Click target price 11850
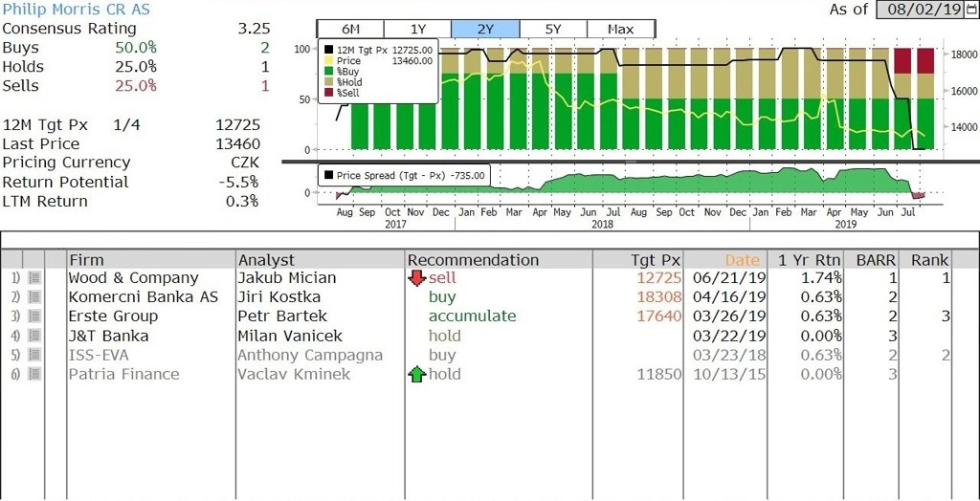The height and width of the screenshot is (501, 980). pos(658,375)
